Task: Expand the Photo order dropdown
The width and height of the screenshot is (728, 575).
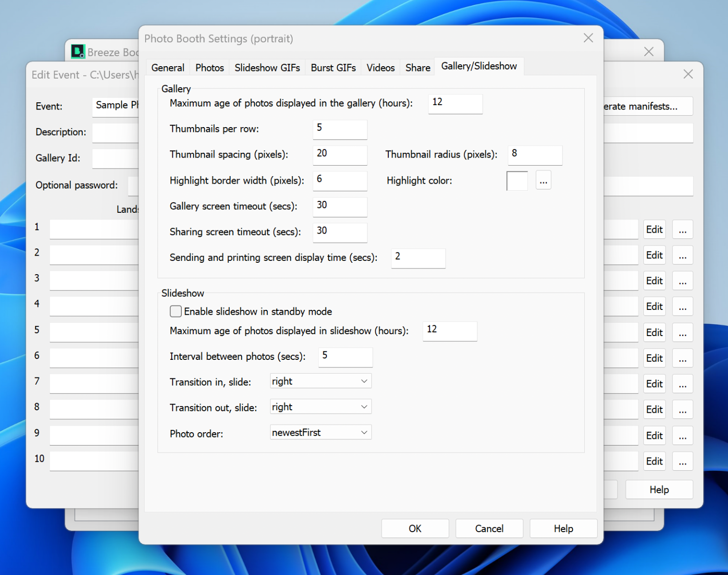Action: point(320,433)
